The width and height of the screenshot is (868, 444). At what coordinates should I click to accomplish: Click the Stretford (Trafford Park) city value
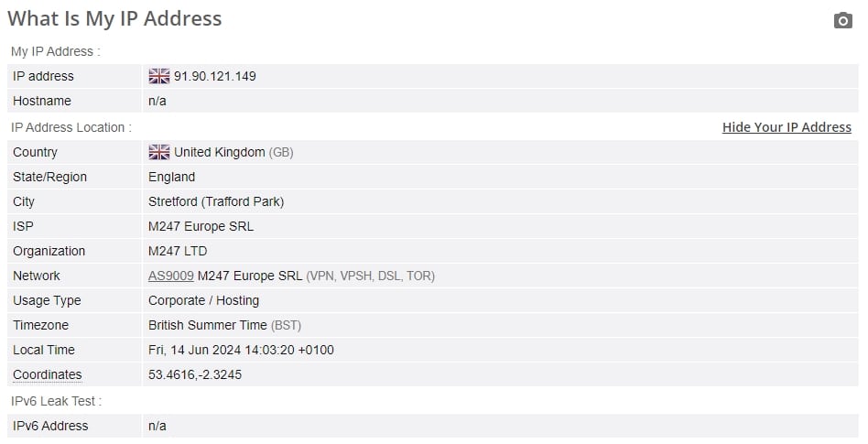pyautogui.click(x=216, y=201)
